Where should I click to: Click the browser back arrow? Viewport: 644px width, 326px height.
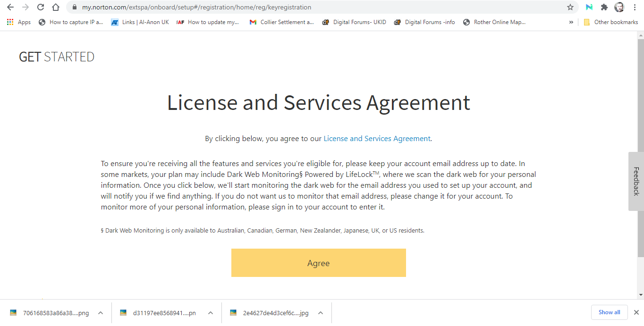click(x=10, y=7)
